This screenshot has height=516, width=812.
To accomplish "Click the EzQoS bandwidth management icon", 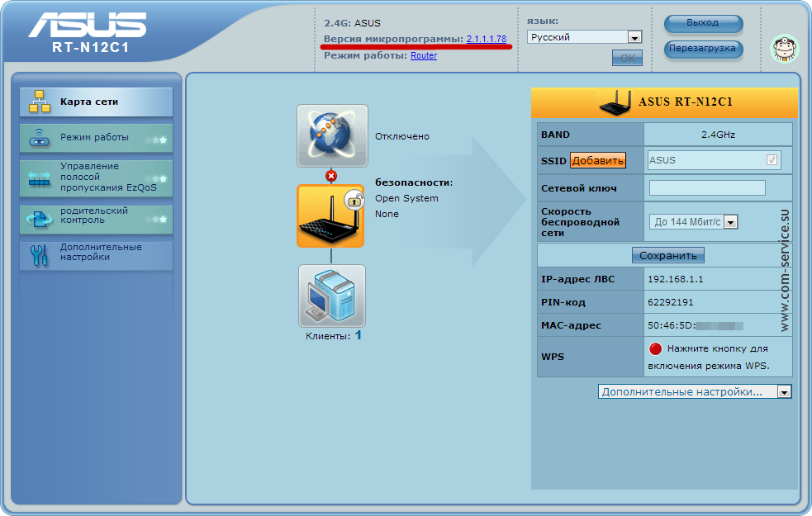I will click(40, 179).
